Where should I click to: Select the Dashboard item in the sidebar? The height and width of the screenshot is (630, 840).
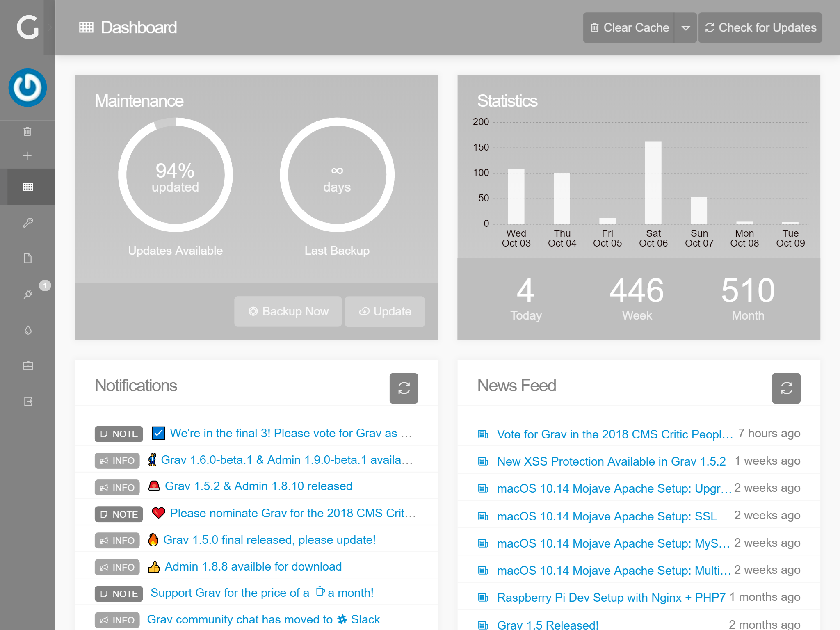pyautogui.click(x=27, y=187)
